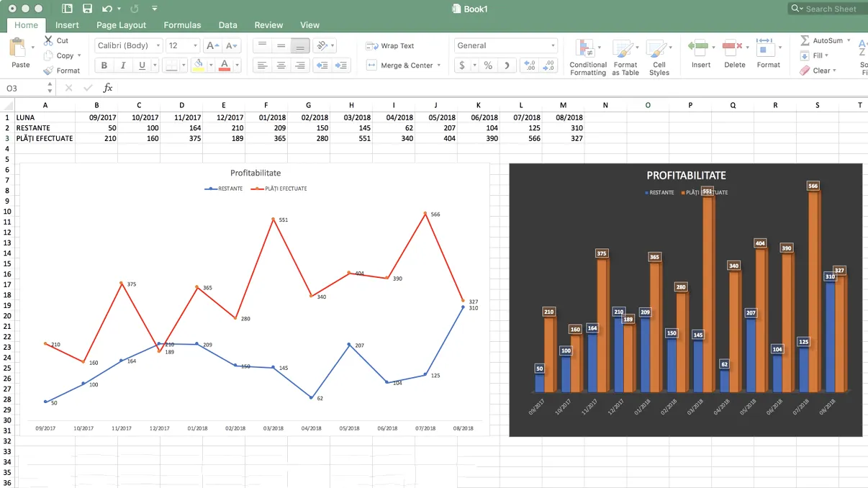Expand the Merge & Center arrow
Screen dimensions: 868x488
(439, 65)
